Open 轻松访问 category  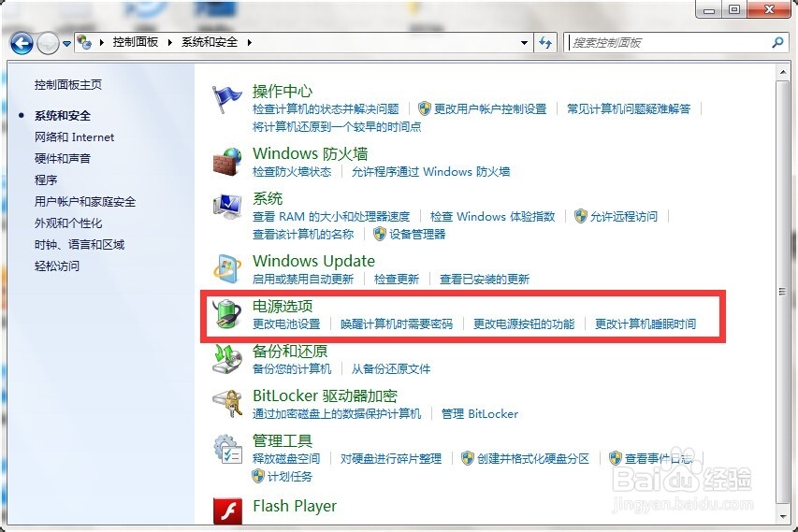click(x=57, y=266)
